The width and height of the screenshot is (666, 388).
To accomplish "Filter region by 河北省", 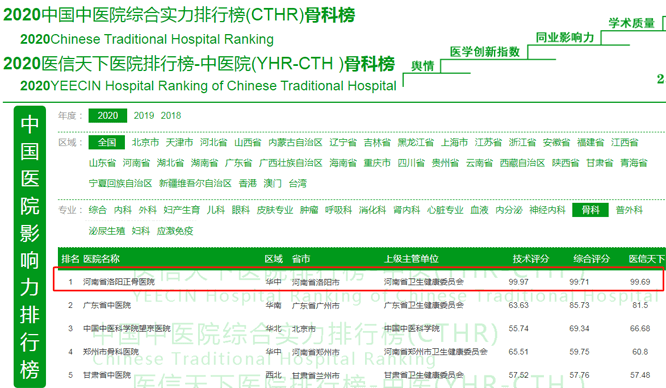I will 214,142.
